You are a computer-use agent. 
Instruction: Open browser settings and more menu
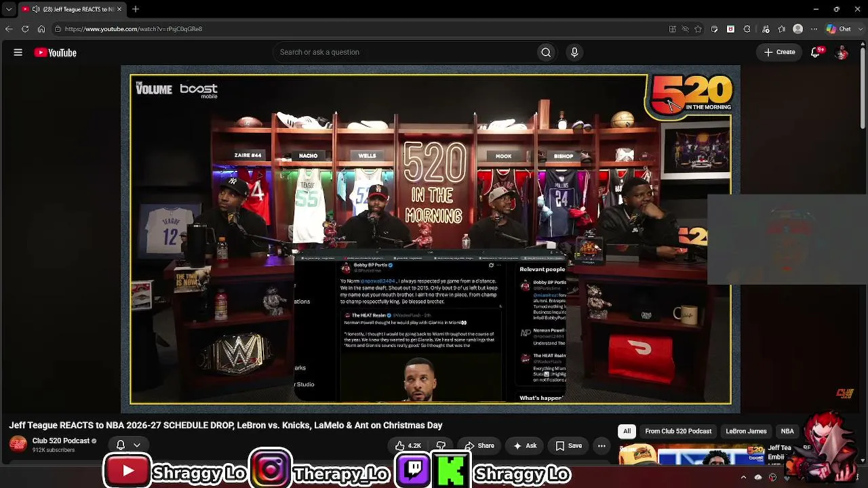(x=813, y=29)
